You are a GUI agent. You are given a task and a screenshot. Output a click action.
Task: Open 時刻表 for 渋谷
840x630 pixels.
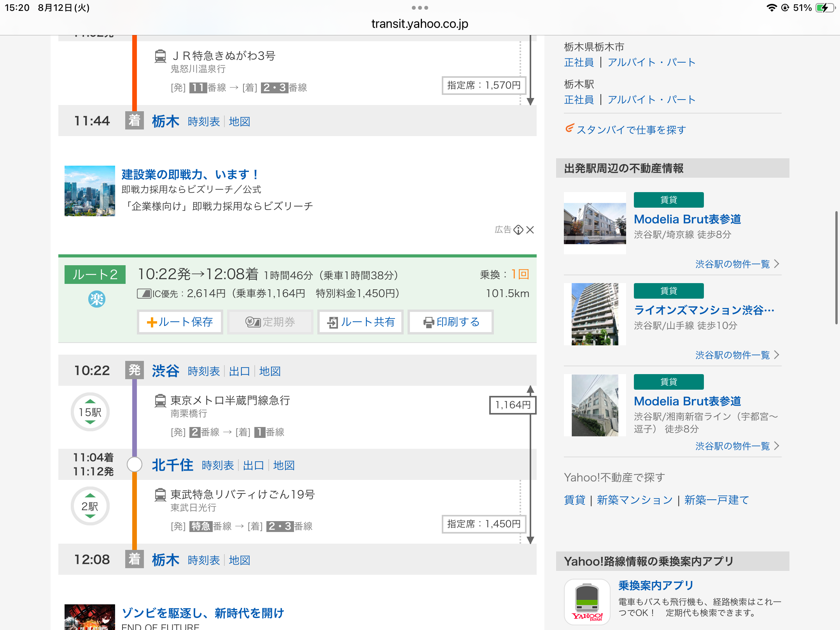pos(204,371)
